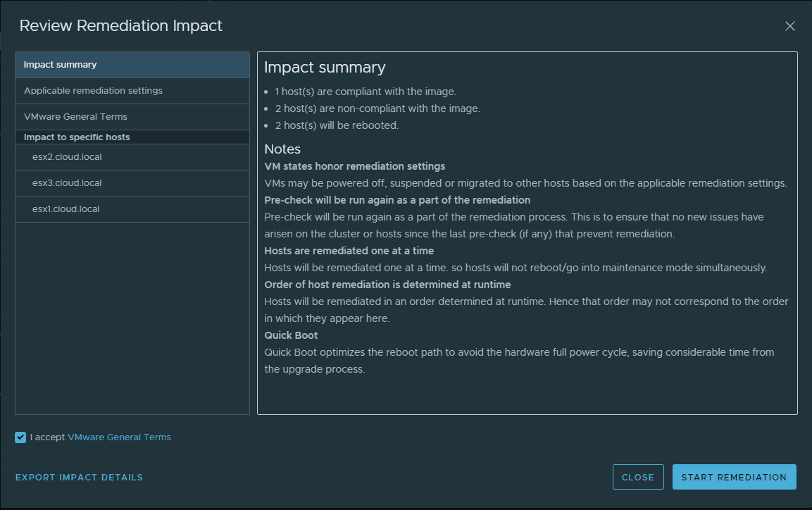The width and height of the screenshot is (812, 510).
Task: Toggle the I accept terms checkbox
Action: pos(20,437)
